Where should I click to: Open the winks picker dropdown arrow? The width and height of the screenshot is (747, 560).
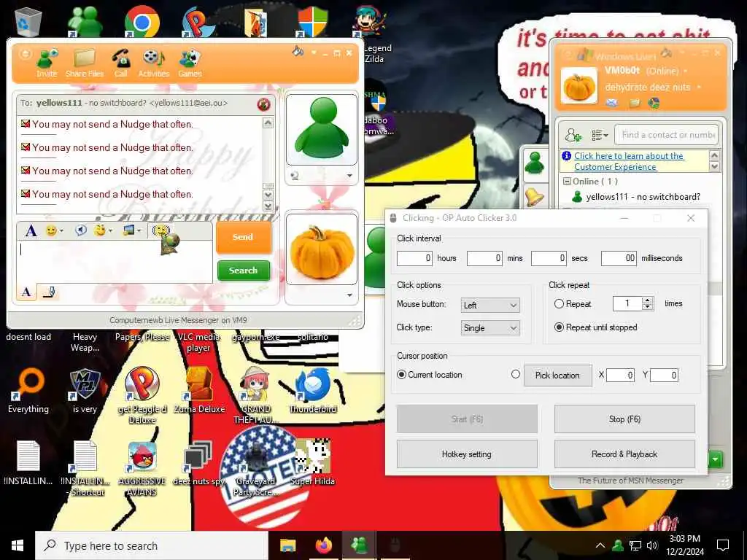111,231
